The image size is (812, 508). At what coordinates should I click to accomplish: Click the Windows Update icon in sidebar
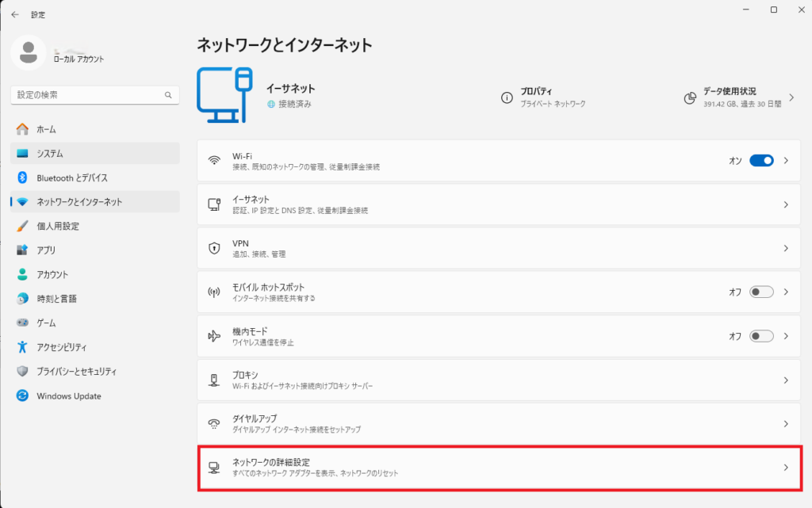22,396
